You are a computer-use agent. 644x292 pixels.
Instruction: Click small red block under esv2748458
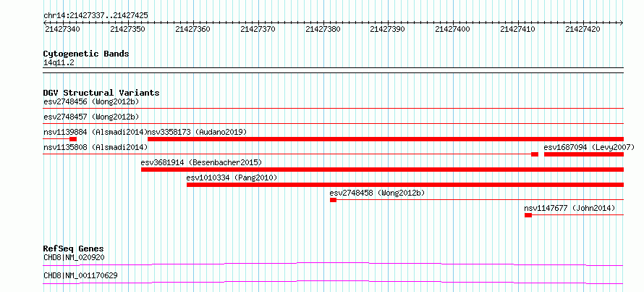[x=333, y=200]
